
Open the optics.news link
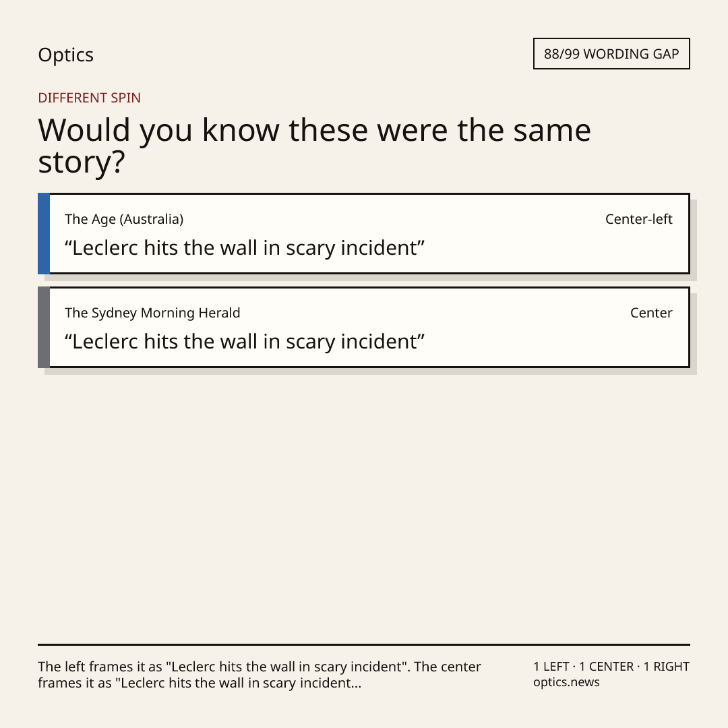566,682
